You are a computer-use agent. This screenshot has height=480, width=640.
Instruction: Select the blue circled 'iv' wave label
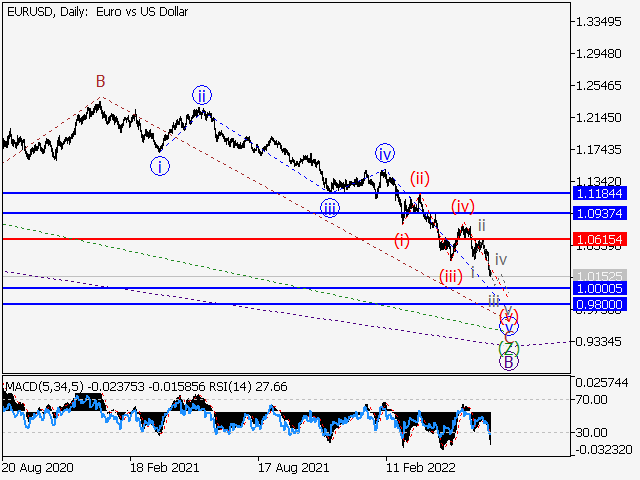click(x=384, y=153)
